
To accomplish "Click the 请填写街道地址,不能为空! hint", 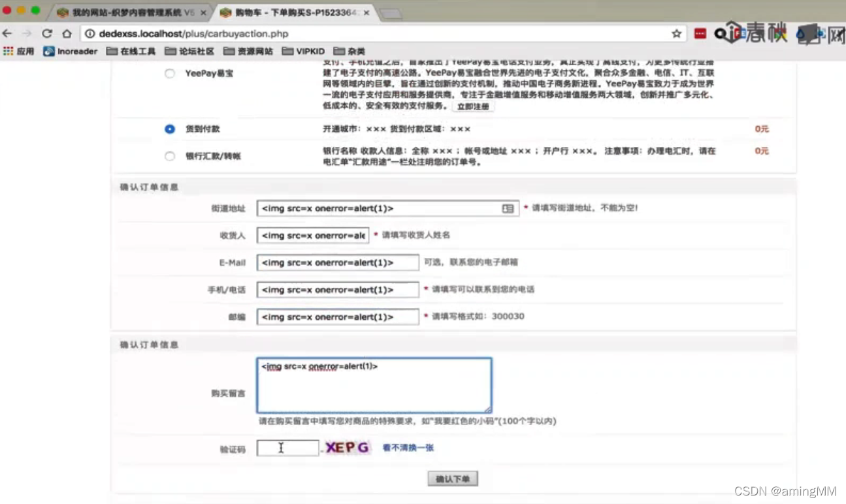I will 585,208.
